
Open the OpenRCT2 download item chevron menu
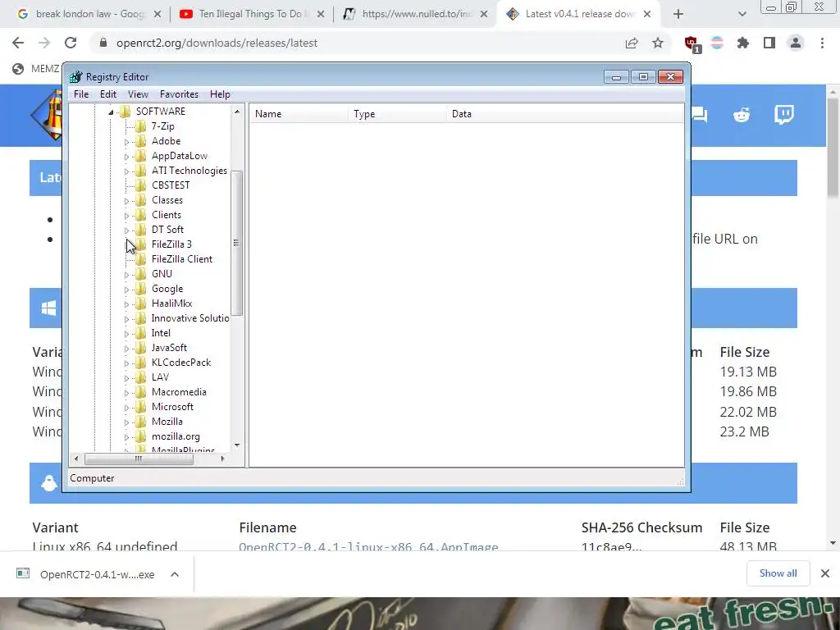175,574
